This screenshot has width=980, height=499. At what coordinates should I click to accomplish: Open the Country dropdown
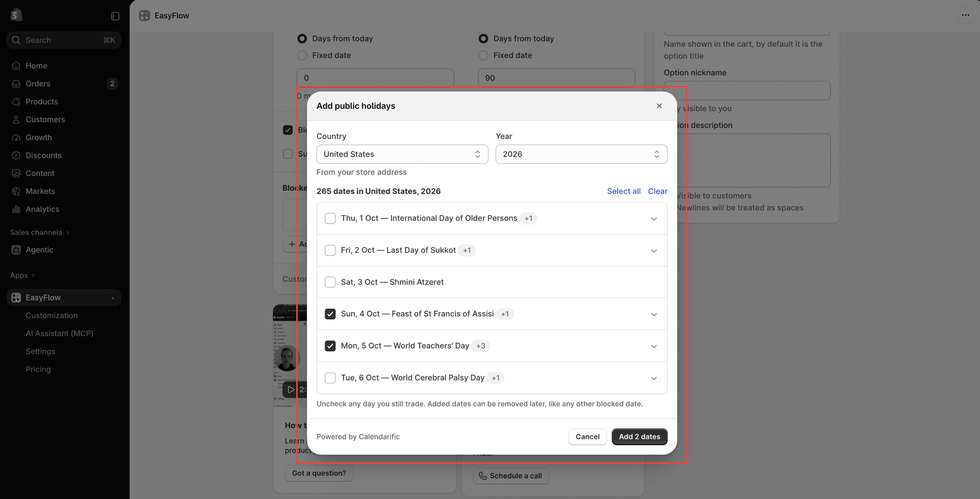pyautogui.click(x=402, y=154)
